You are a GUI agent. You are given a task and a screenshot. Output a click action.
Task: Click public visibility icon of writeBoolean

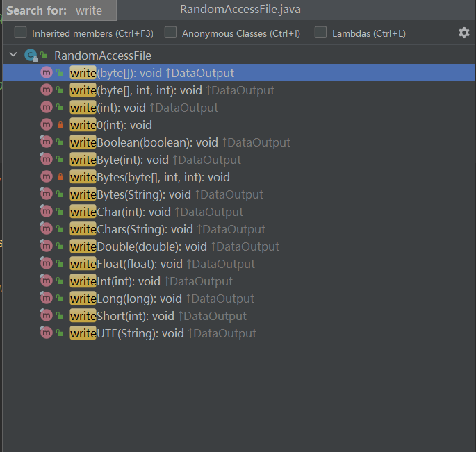coord(60,142)
